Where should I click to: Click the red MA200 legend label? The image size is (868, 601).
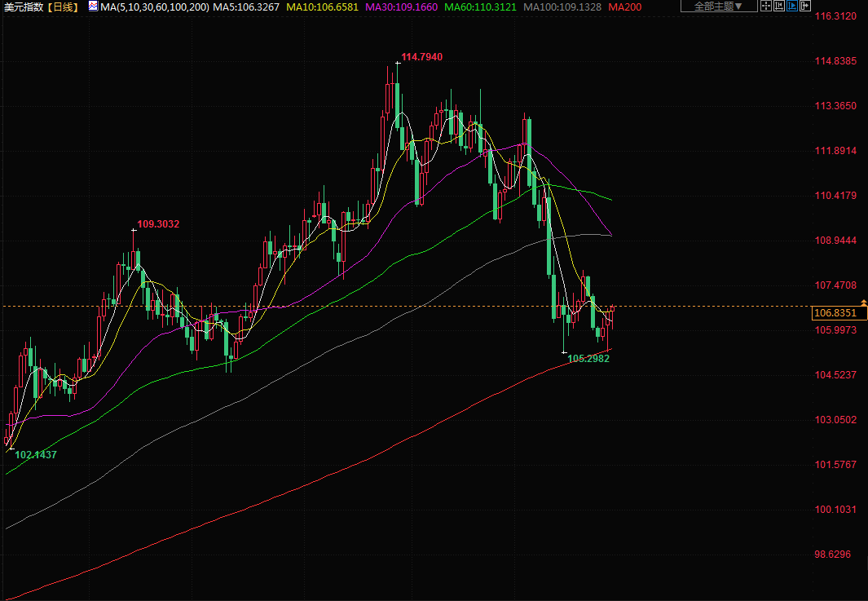coord(624,7)
